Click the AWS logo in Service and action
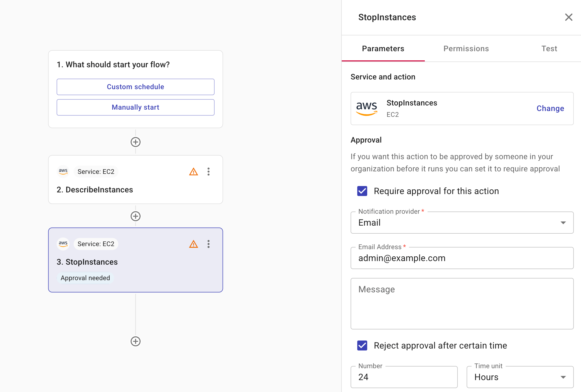Image resolution: width=581 pixels, height=392 pixels. pyautogui.click(x=366, y=108)
